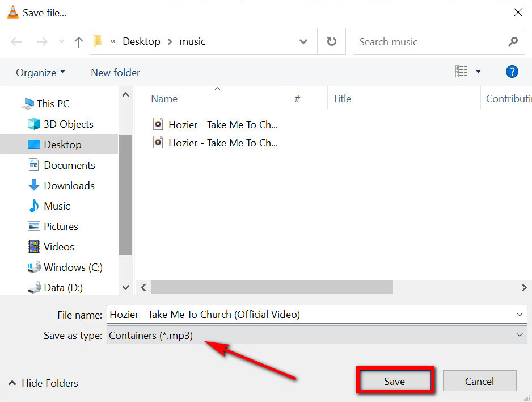Click the VLC cone title icon
The height and width of the screenshot is (402, 532).
[x=13, y=12]
